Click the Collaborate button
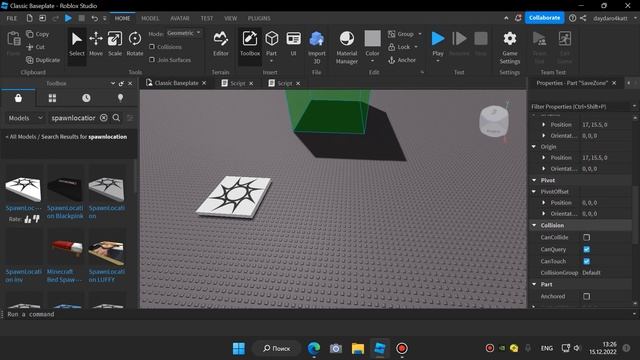The width and height of the screenshot is (640, 360). 544,18
